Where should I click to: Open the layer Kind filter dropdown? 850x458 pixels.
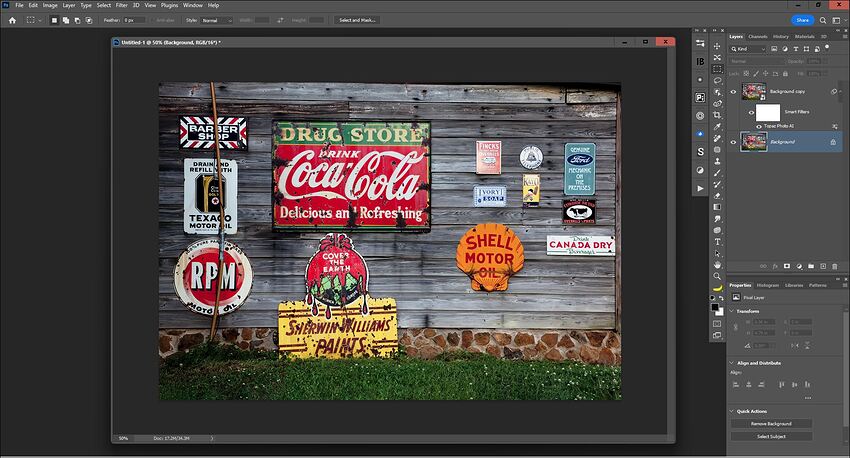[x=748, y=49]
